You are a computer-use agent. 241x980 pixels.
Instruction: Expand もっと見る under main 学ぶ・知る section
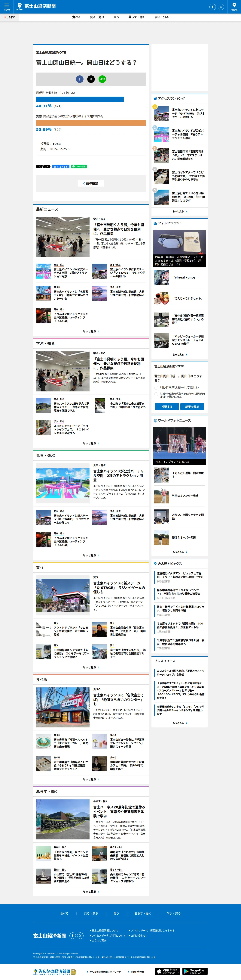[x=91, y=443]
